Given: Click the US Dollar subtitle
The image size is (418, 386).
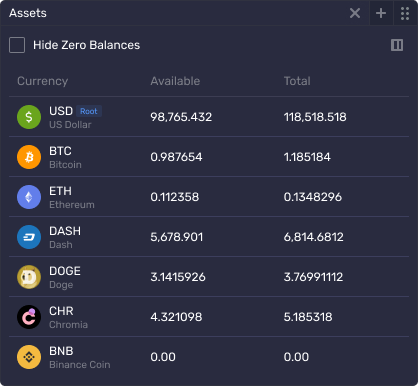Looking at the screenshot, I should pos(70,125).
